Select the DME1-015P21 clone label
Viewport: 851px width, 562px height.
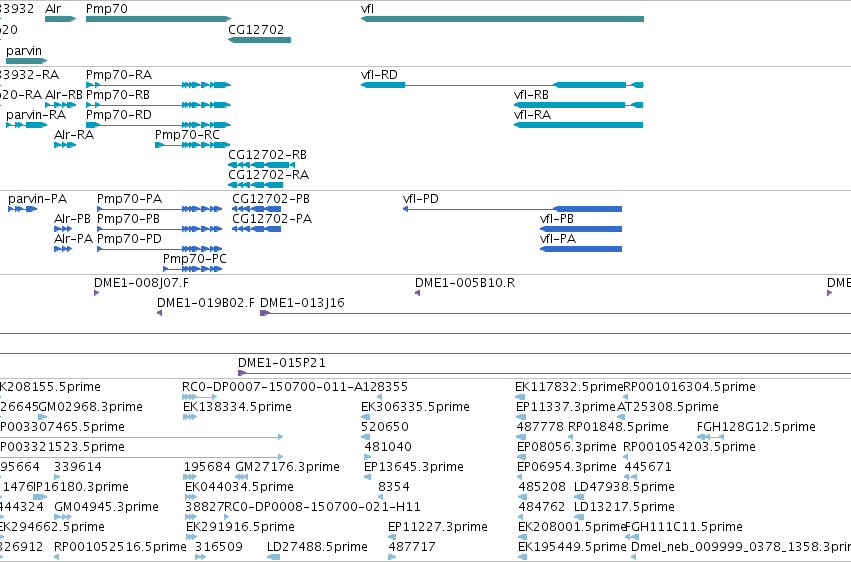(282, 363)
